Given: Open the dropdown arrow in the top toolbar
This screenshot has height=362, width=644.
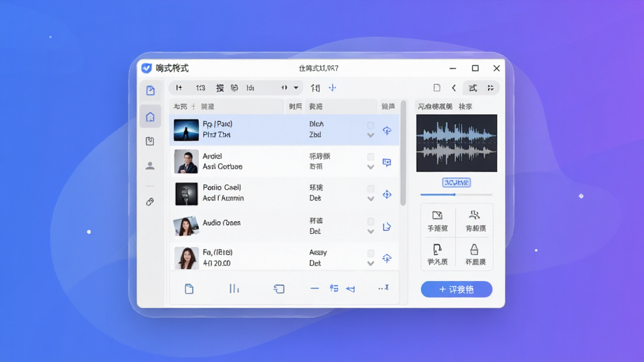Looking at the screenshot, I should (296, 88).
